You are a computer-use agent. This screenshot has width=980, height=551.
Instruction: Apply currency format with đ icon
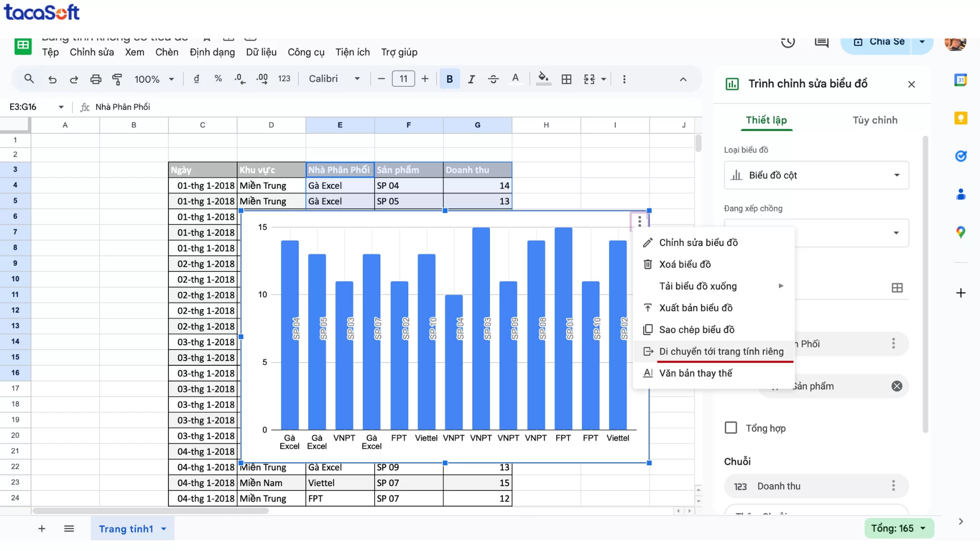coord(196,79)
